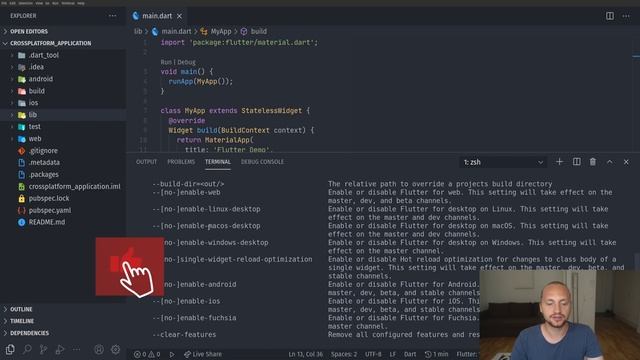This screenshot has height=360, width=640.
Task: Open the .packages file
Action: pos(63,174)
